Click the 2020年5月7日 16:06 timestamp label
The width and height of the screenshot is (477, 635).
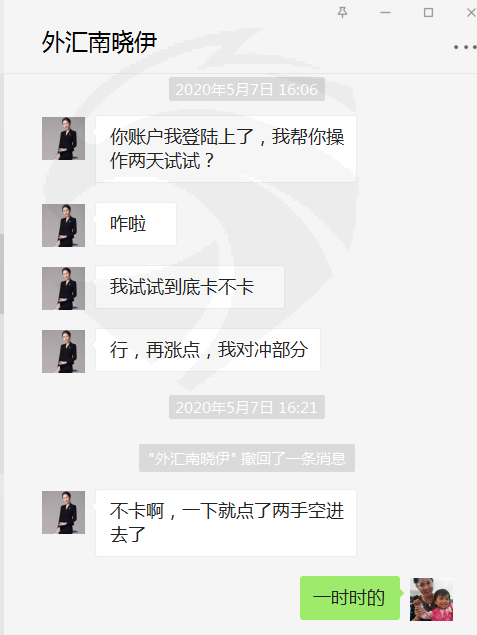coord(247,89)
